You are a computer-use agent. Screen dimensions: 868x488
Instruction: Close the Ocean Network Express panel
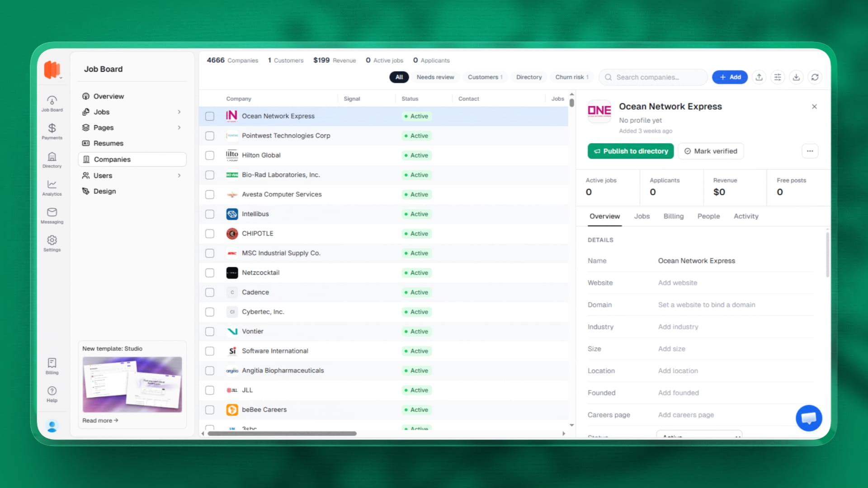pos(814,107)
